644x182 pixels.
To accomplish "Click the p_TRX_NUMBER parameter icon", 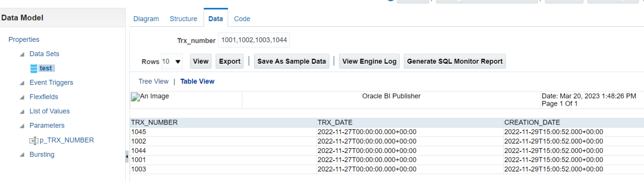I will point(34,140).
